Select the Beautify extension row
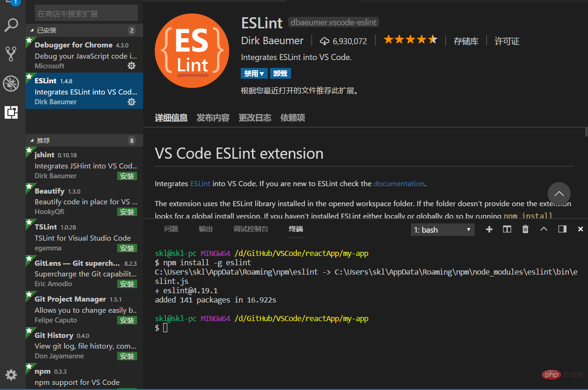The image size is (588, 390). click(84, 201)
